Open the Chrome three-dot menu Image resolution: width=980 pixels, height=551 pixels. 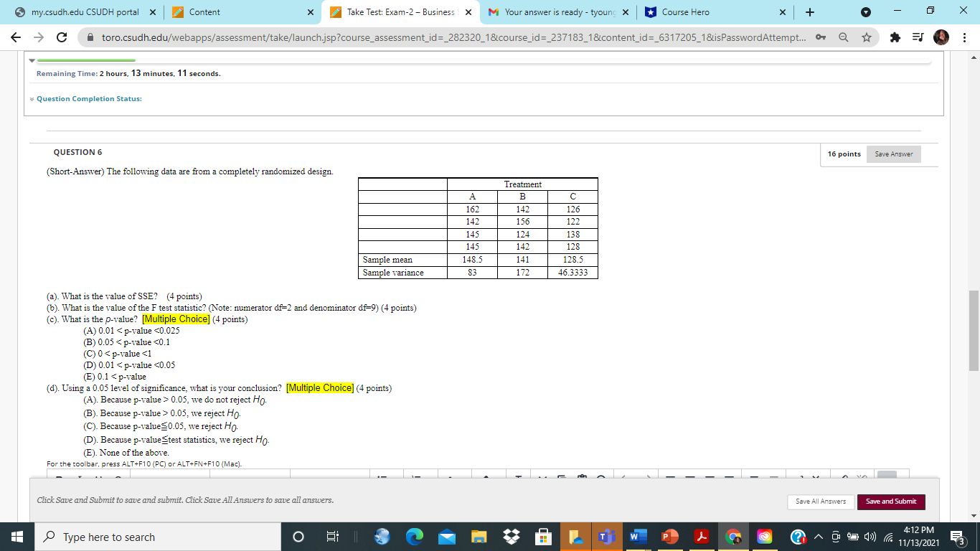[963, 37]
